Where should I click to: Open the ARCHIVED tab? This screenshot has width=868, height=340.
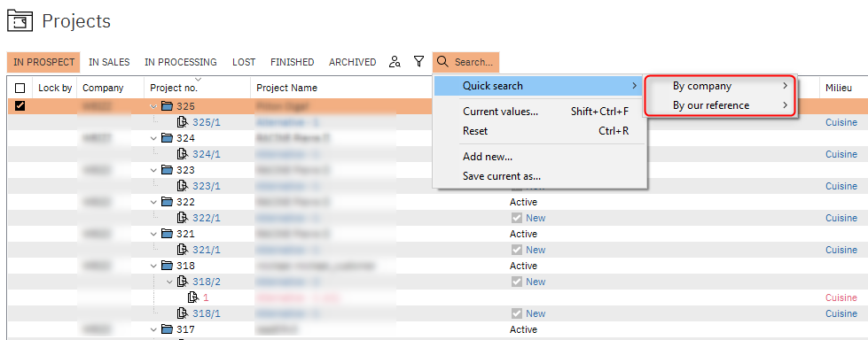coord(353,62)
